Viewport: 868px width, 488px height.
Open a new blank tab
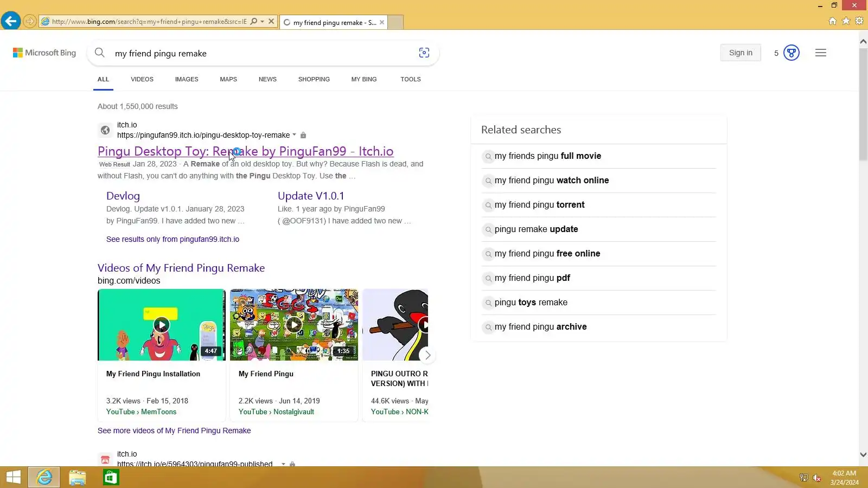coord(395,22)
